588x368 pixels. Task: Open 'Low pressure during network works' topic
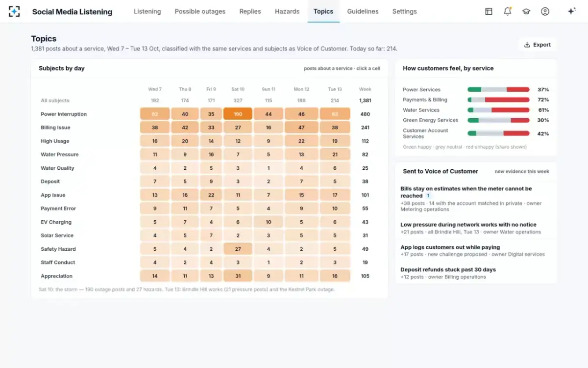point(475,228)
